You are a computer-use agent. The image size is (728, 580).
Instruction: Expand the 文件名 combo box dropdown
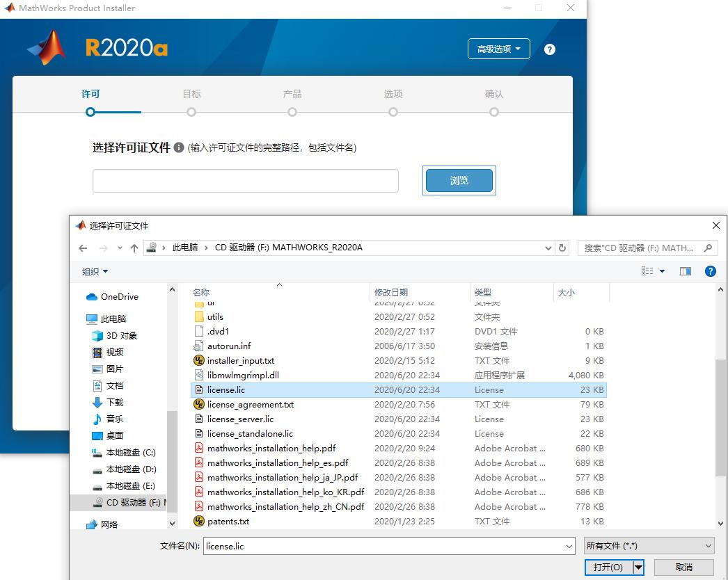point(569,546)
